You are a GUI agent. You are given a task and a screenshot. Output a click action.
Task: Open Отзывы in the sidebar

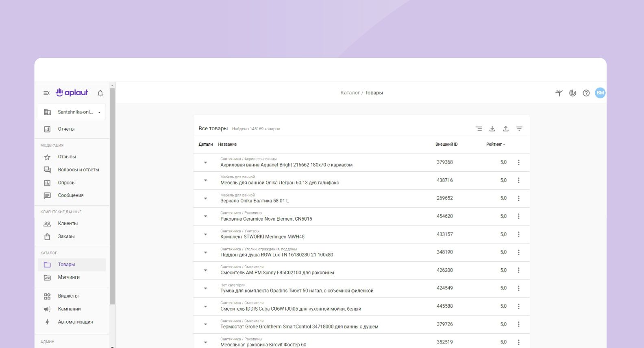click(67, 157)
